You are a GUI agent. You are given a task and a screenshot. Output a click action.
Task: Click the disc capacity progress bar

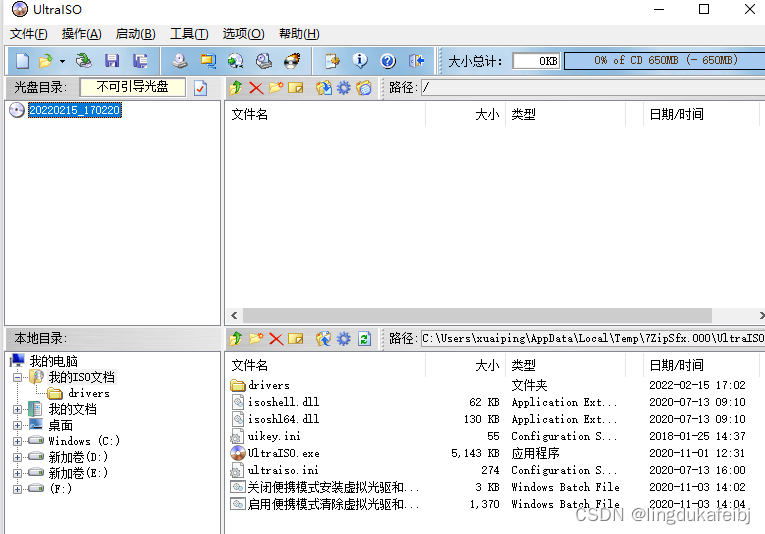point(664,60)
